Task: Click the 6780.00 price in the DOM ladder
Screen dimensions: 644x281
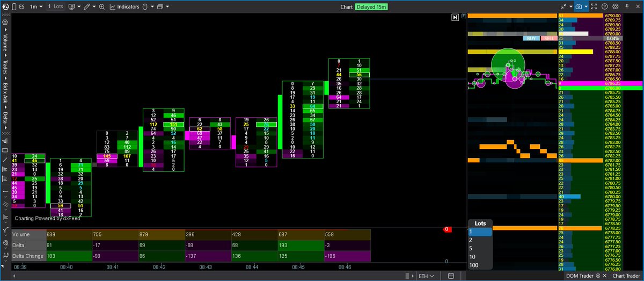Action: click(x=612, y=196)
